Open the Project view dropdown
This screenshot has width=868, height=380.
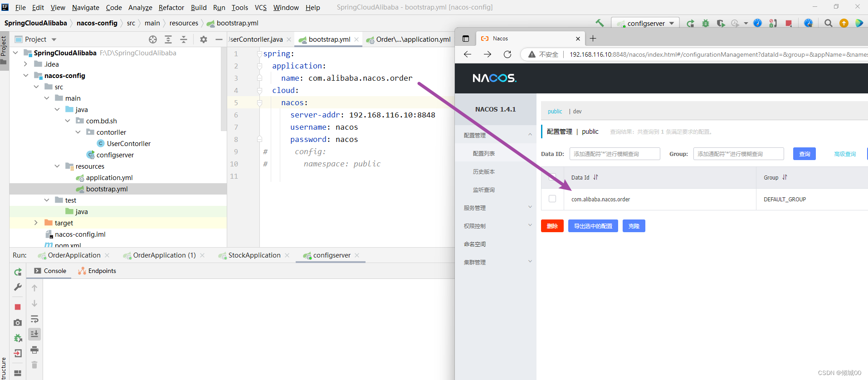click(x=54, y=39)
